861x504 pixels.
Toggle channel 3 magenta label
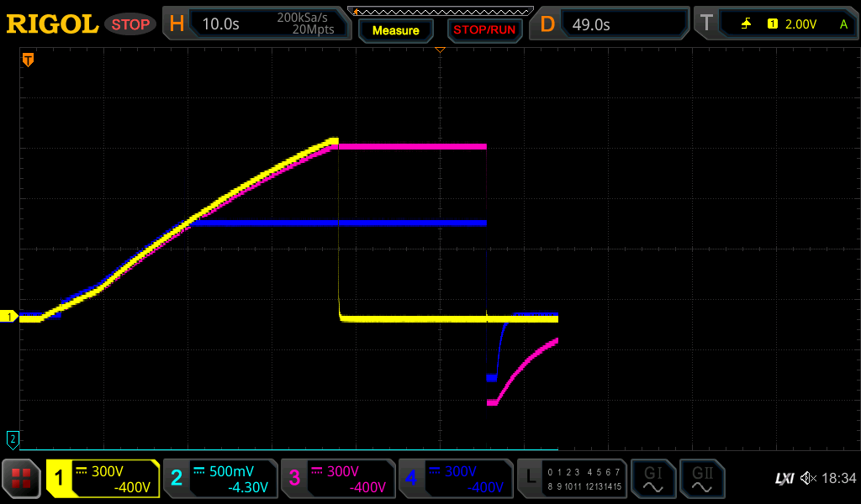[338, 479]
